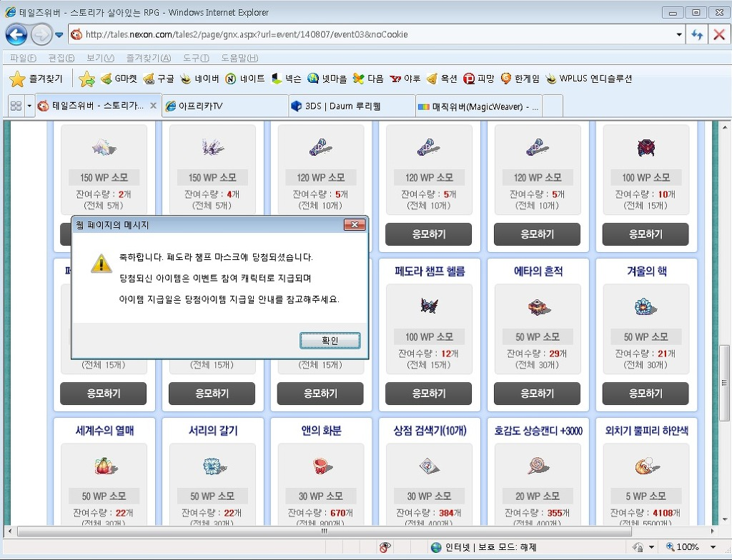
Task: Open the 보기 menu
Action: 100,58
